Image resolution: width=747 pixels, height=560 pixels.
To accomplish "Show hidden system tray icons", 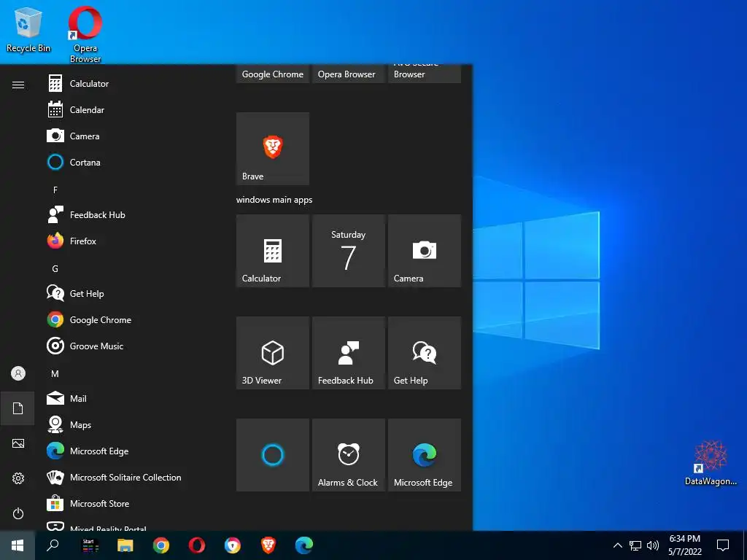I will coord(617,545).
